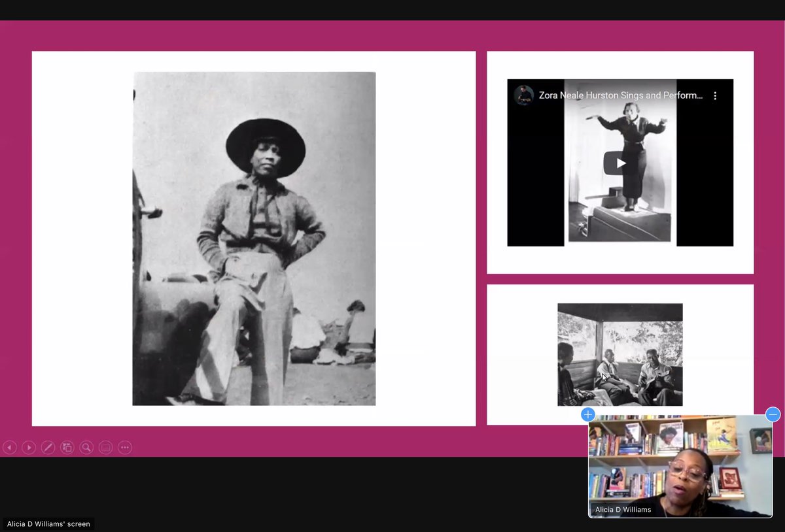Screen dimensions: 785x532
Task: Open the pen and laser pointer tools
Action: coord(48,448)
